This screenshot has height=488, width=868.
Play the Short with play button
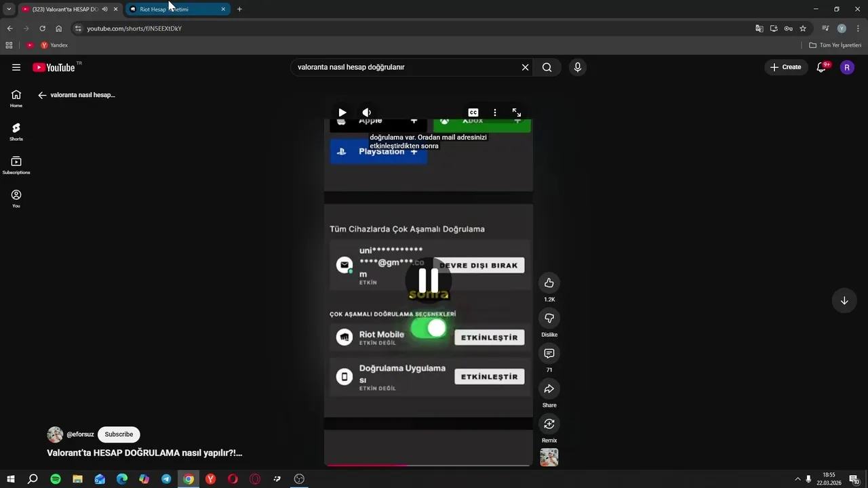pyautogui.click(x=342, y=113)
